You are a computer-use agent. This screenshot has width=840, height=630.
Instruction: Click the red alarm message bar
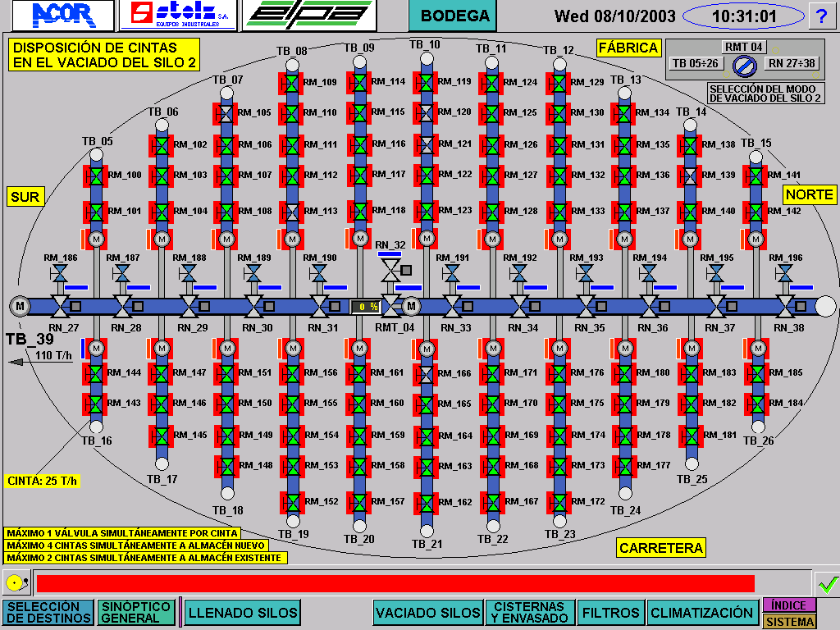pyautogui.click(x=395, y=583)
